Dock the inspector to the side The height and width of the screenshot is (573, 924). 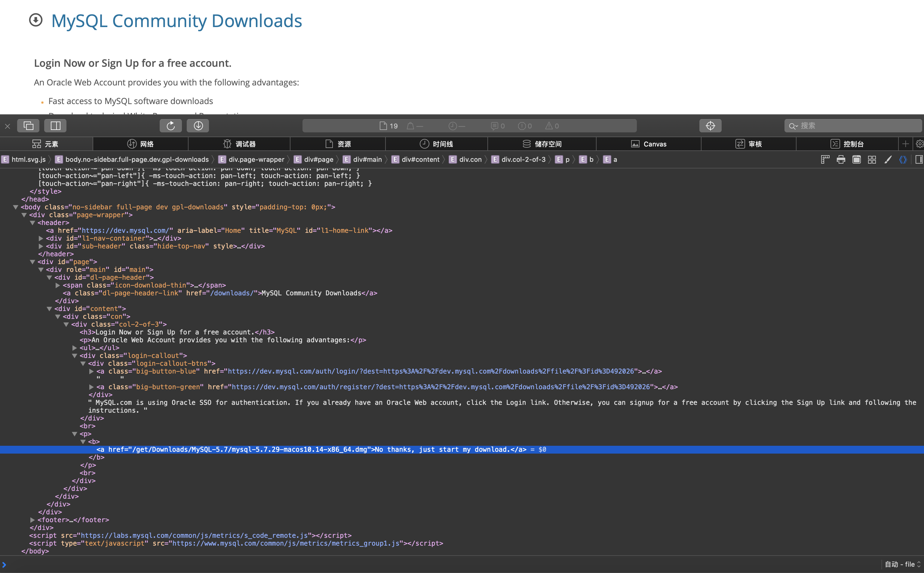(55, 125)
